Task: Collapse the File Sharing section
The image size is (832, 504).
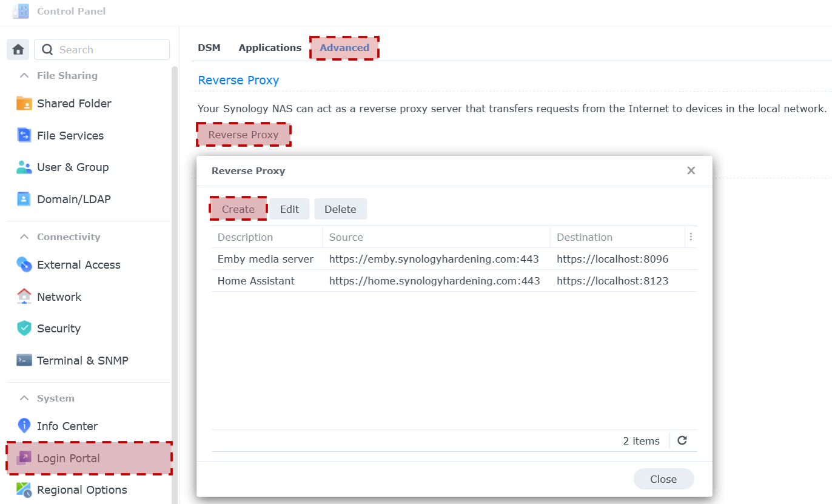Action: (x=24, y=76)
